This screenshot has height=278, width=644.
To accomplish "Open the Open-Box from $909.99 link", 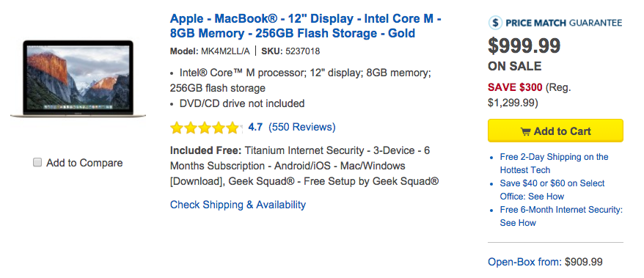I will click(x=545, y=262).
